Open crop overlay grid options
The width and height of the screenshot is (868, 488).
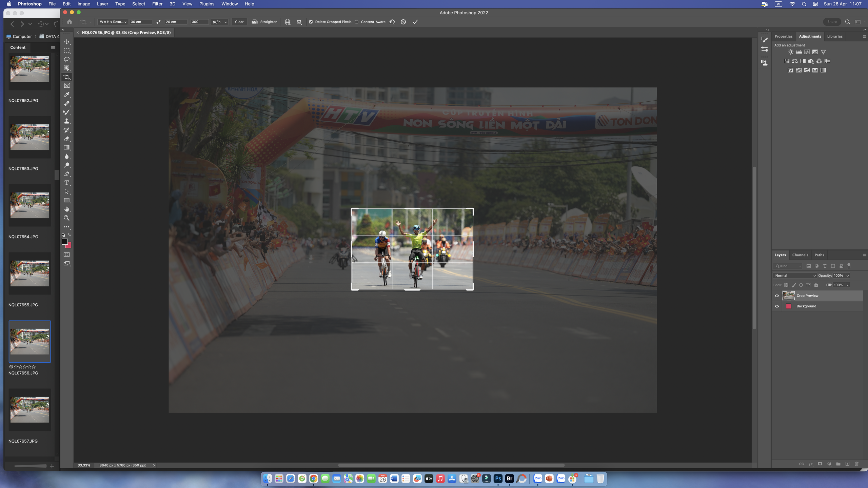pyautogui.click(x=288, y=22)
